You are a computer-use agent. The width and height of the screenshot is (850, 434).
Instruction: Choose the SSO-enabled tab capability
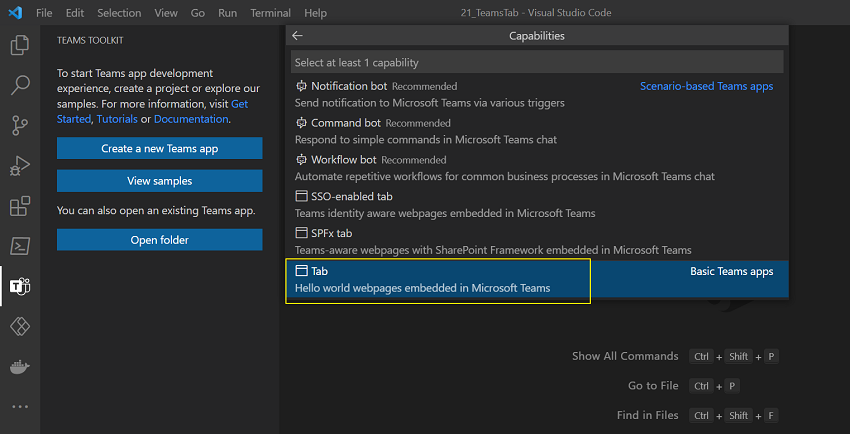537,204
